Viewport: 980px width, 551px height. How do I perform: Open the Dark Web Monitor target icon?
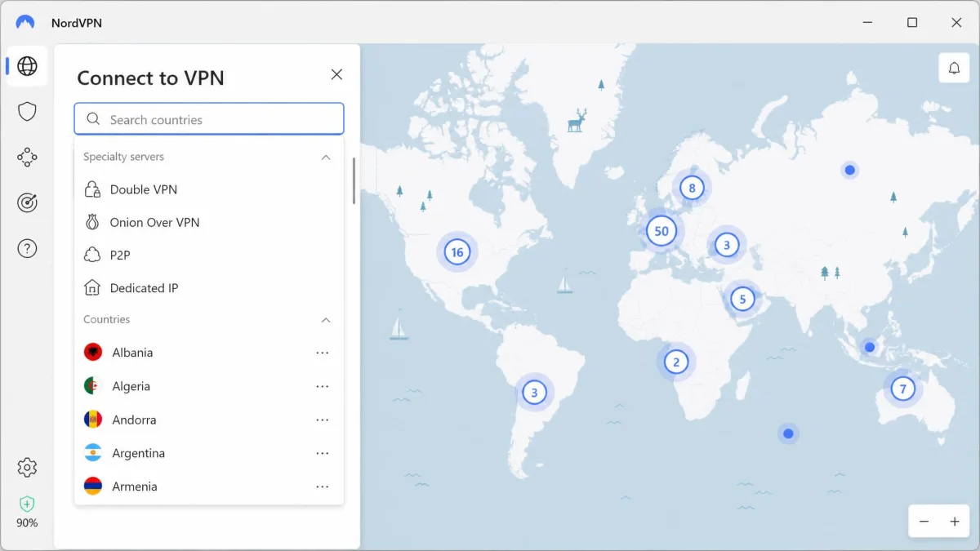pos(27,202)
